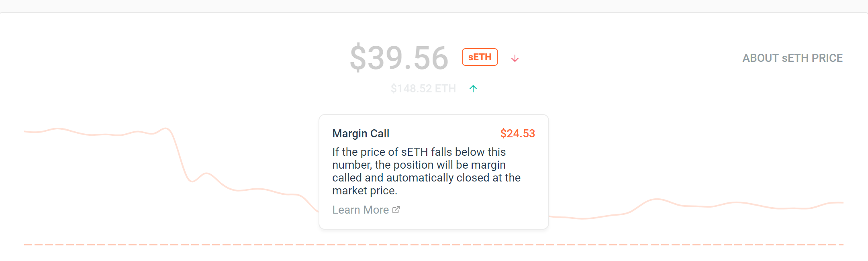
Task: Click the red down arrow beside sETH
Action: [x=515, y=59]
